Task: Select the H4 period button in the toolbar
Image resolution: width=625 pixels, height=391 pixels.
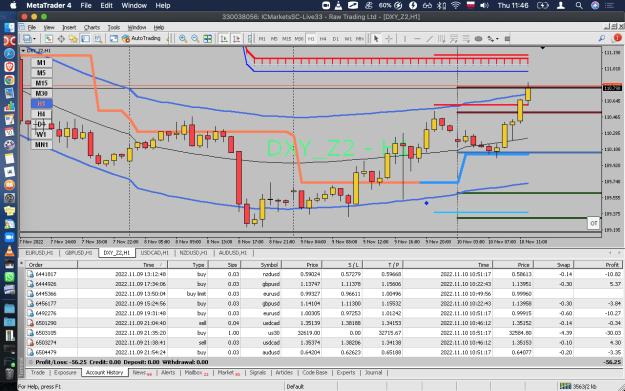Action: pos(323,39)
